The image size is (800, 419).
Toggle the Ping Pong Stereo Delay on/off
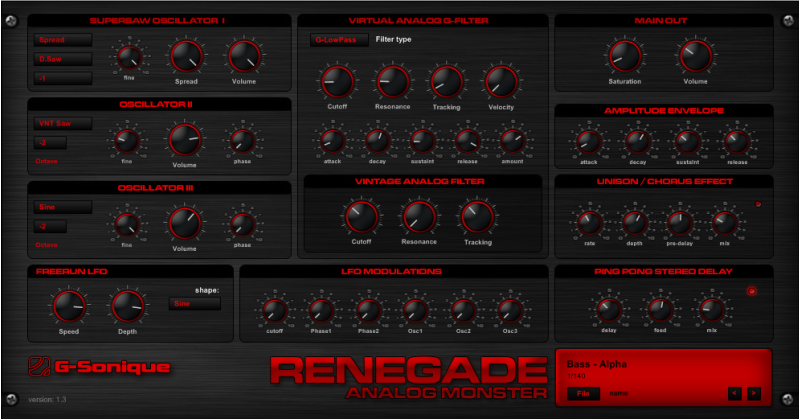click(752, 292)
